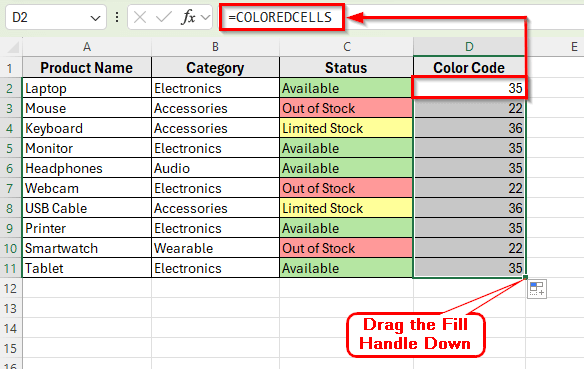The image size is (584, 369).
Task: Select Electronics cell in Laptop row
Action: point(215,88)
